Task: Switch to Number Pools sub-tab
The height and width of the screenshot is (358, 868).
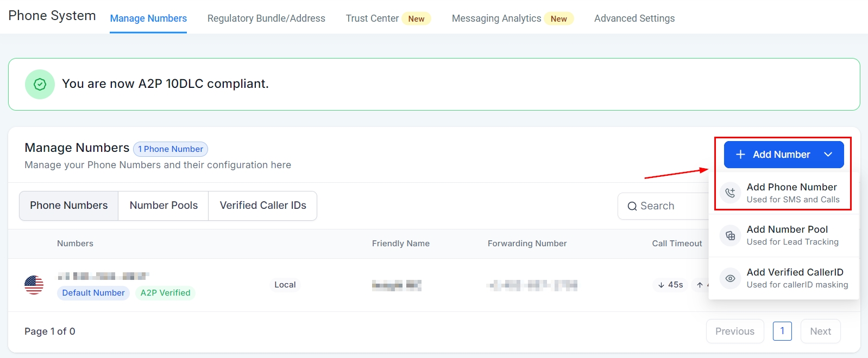Action: [x=163, y=206]
